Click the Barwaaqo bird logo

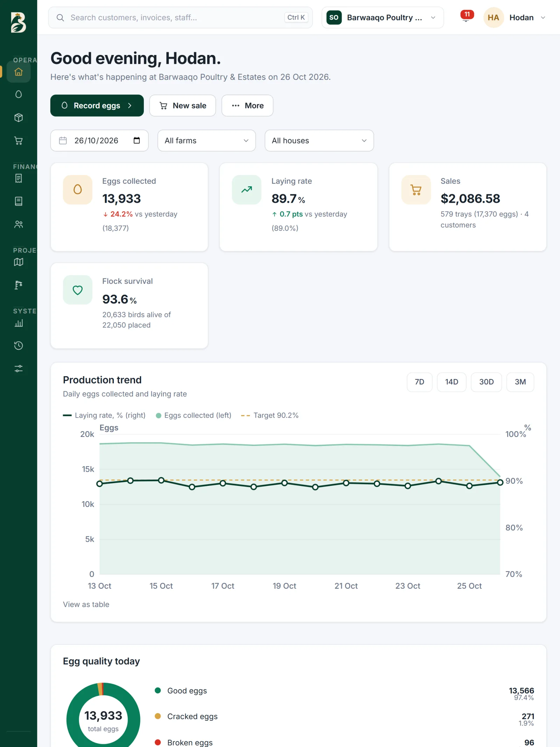tap(18, 22)
